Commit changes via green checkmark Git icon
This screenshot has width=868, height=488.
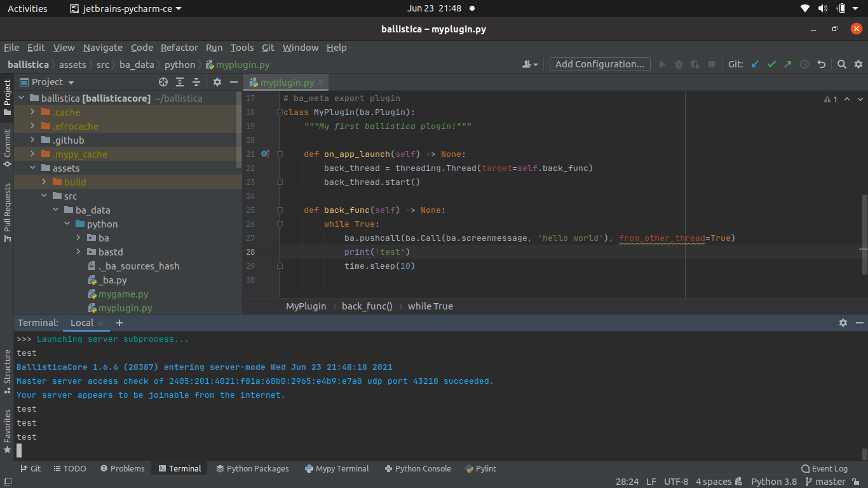[x=771, y=64]
